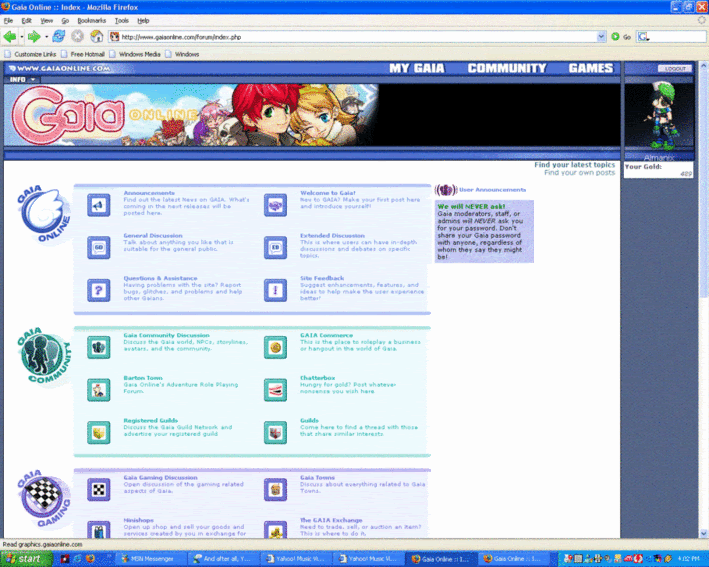Image resolution: width=709 pixels, height=567 pixels.
Task: Open the GAMES navigation tab
Action: pyautogui.click(x=591, y=68)
